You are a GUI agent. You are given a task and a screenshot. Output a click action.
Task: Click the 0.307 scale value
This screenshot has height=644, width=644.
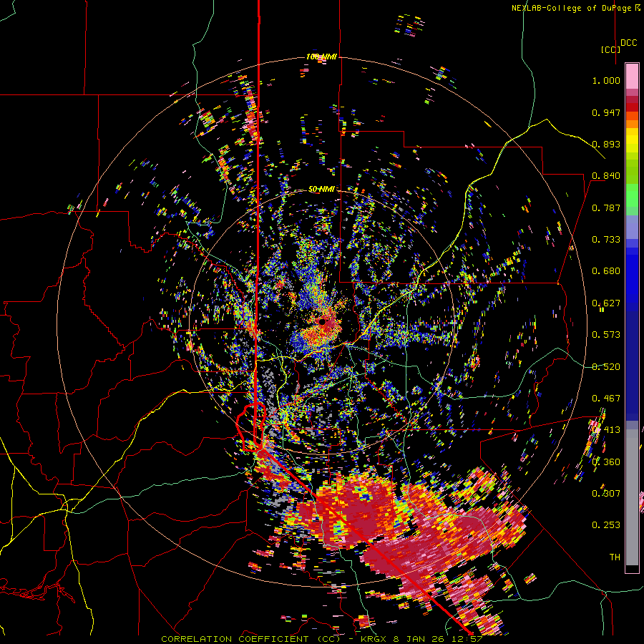pos(606,494)
